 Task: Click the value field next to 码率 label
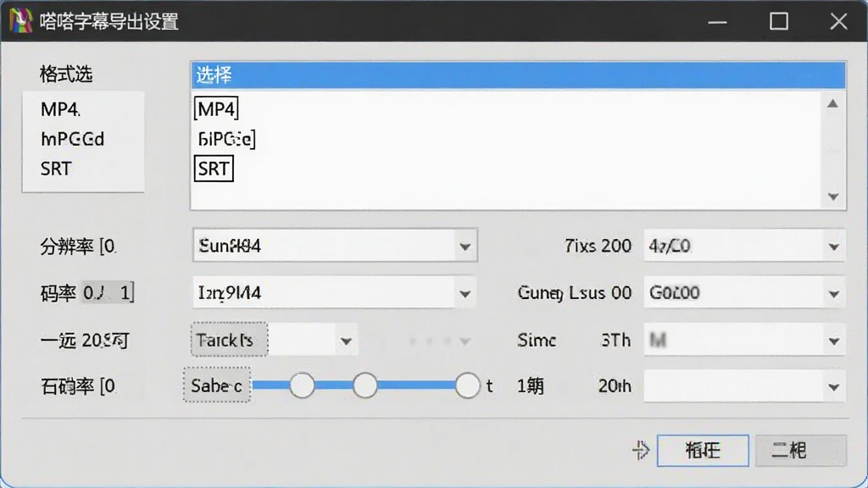click(x=108, y=292)
